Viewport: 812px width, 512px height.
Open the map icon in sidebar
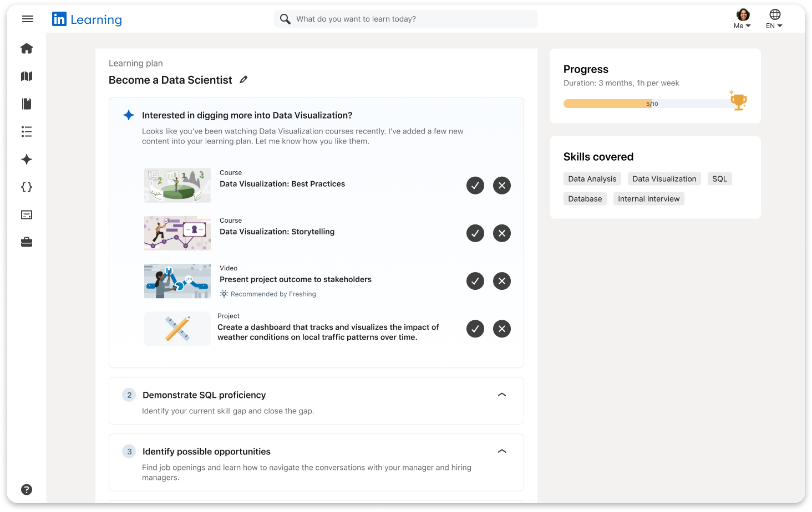[x=27, y=76]
